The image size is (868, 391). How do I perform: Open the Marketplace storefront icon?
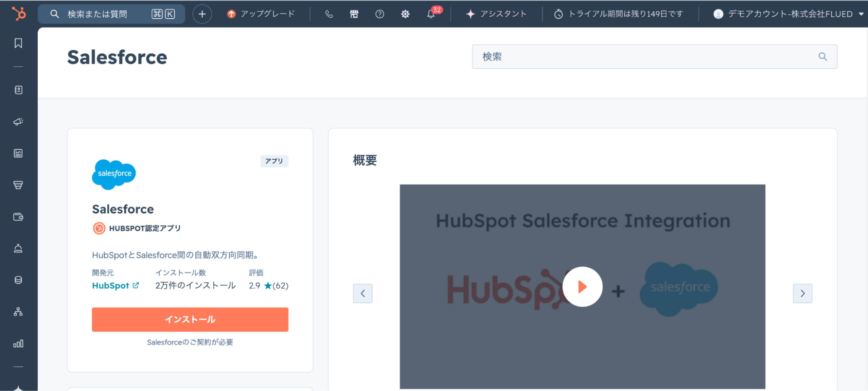tap(354, 14)
